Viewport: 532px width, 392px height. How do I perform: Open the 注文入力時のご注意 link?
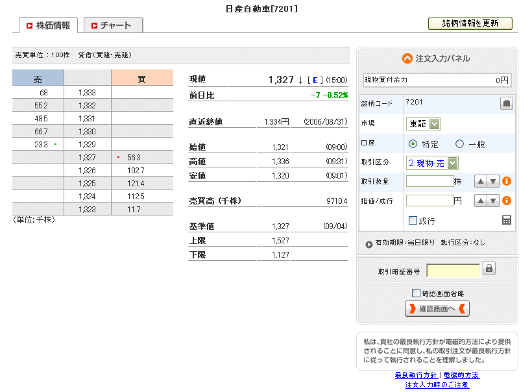tap(437, 385)
